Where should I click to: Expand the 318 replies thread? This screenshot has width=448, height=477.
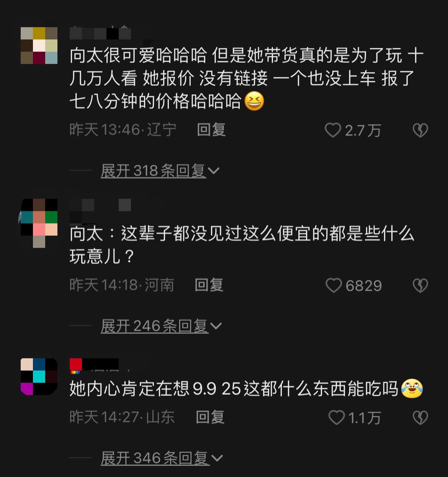[x=160, y=171]
